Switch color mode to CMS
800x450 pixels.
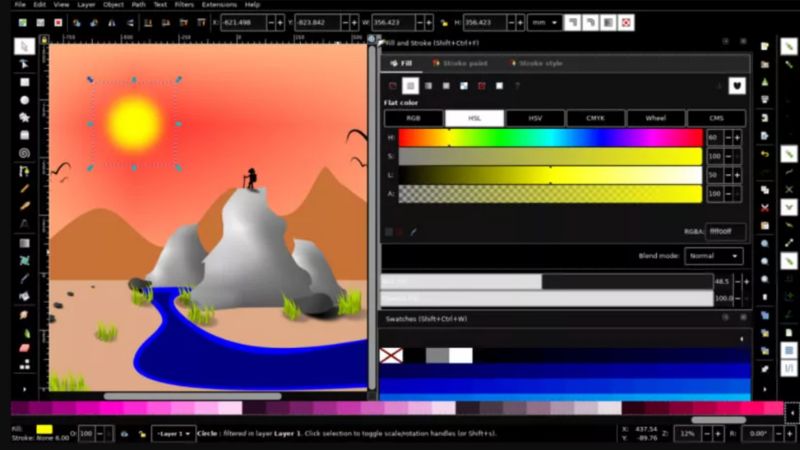coord(716,118)
